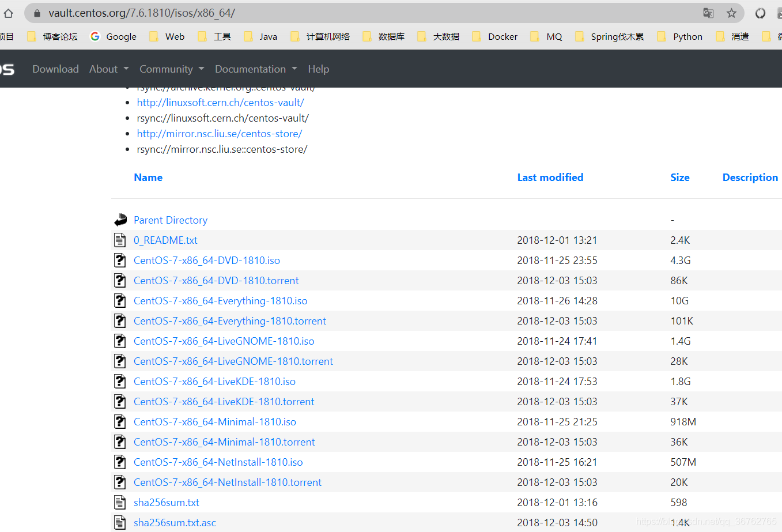The image size is (782, 532).
Task: Open the Help nav item
Action: (318, 69)
